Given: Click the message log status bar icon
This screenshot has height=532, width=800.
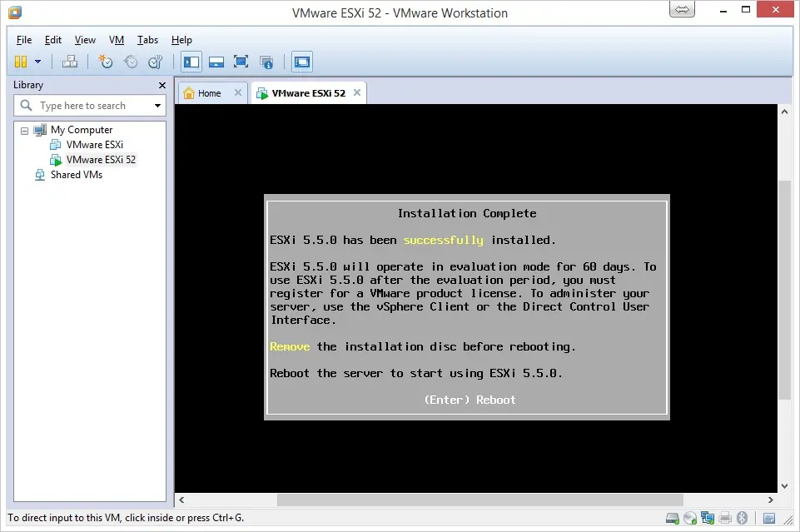Looking at the screenshot, I should coord(769,519).
